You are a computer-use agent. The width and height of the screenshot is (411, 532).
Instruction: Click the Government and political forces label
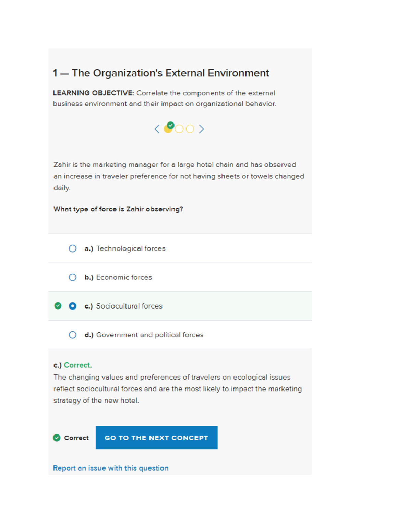coord(150,335)
